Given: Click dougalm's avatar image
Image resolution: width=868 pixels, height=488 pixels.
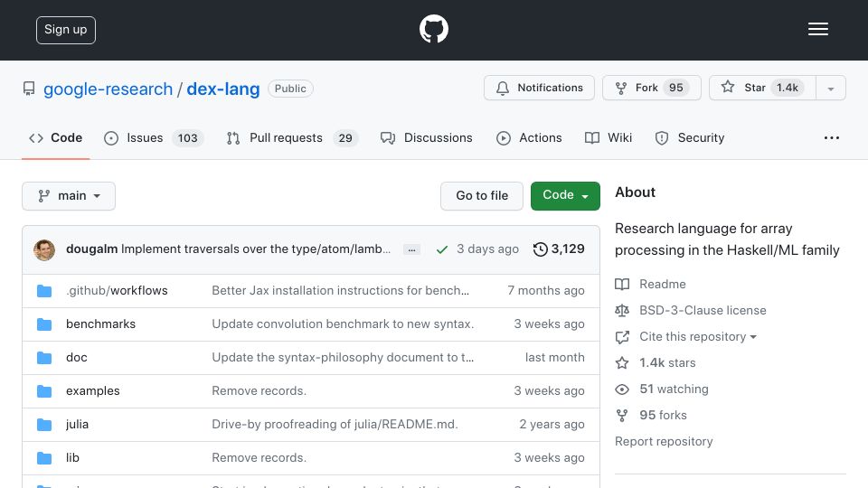Looking at the screenshot, I should [x=44, y=250].
